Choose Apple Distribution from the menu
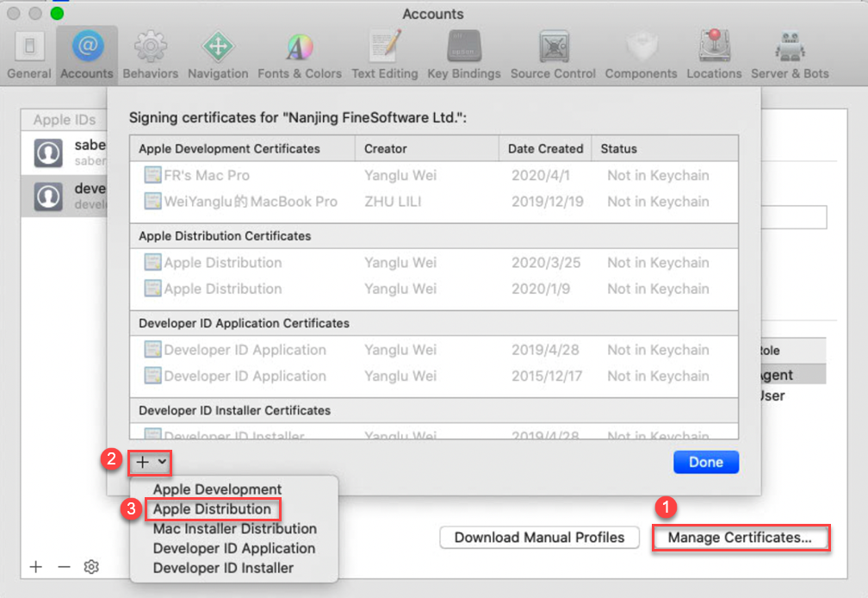The width and height of the screenshot is (868, 598). tap(212, 509)
